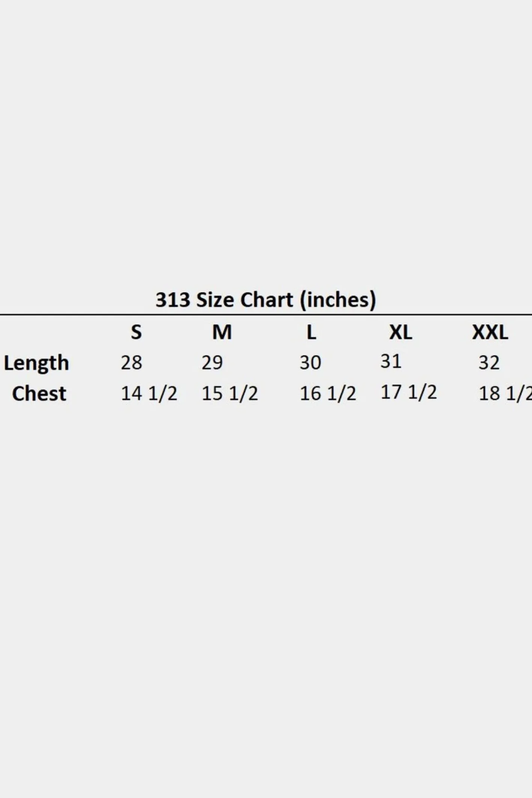Select the S size column header
This screenshot has height=798, width=532.
coord(136,332)
